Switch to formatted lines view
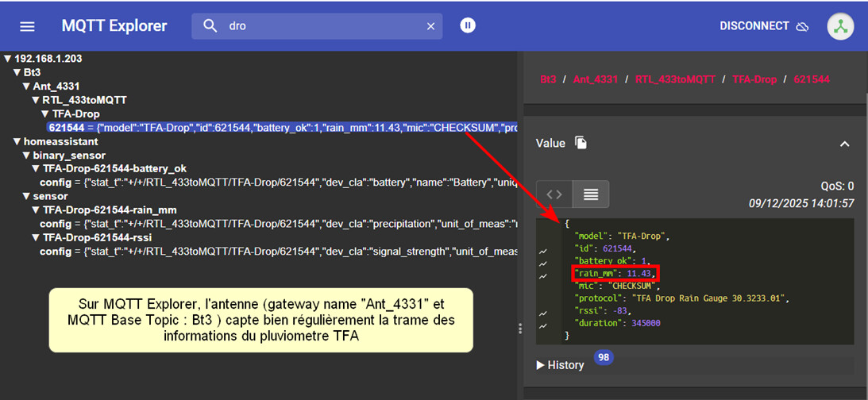The height and width of the screenshot is (400, 868). tap(590, 194)
